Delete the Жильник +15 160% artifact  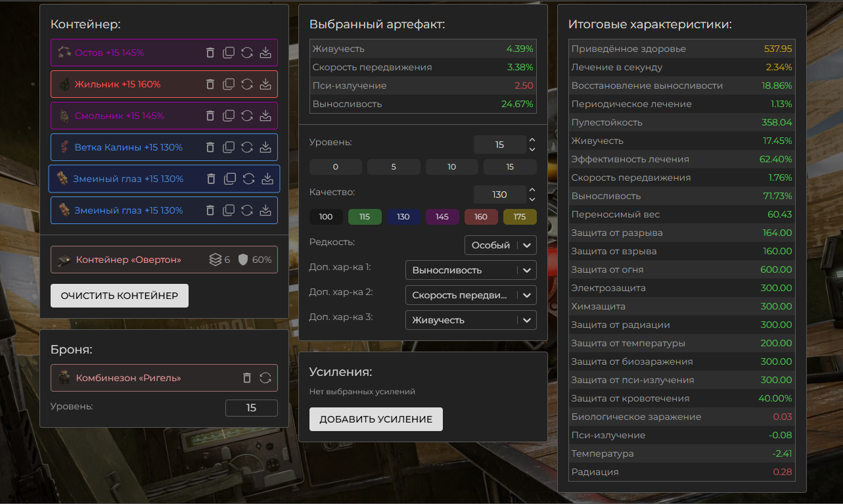[x=210, y=84]
